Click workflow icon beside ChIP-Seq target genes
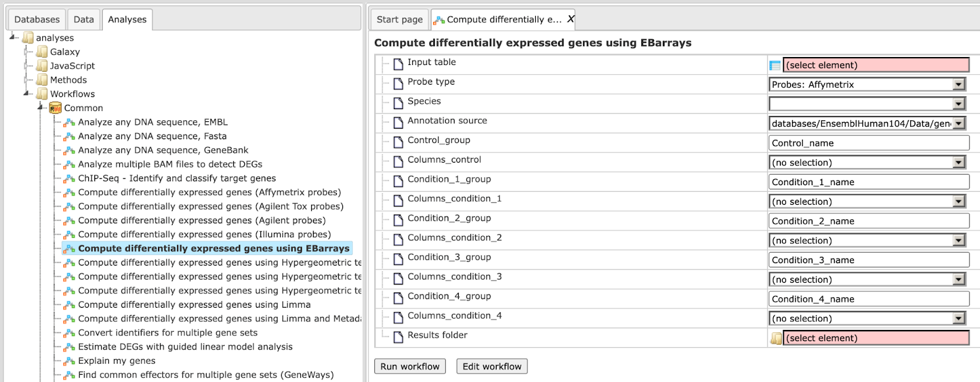Screen dimensions: 980x382 [x=69, y=178]
